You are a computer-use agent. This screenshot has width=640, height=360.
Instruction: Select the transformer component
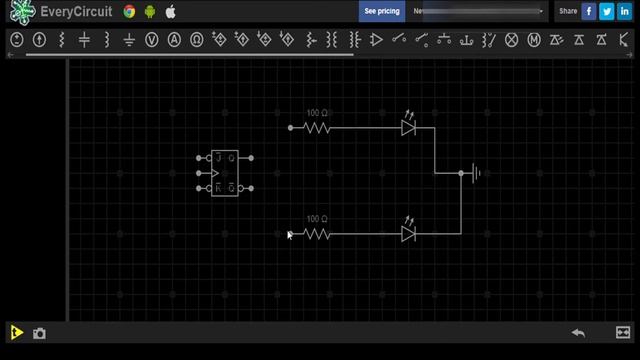pos(332,40)
